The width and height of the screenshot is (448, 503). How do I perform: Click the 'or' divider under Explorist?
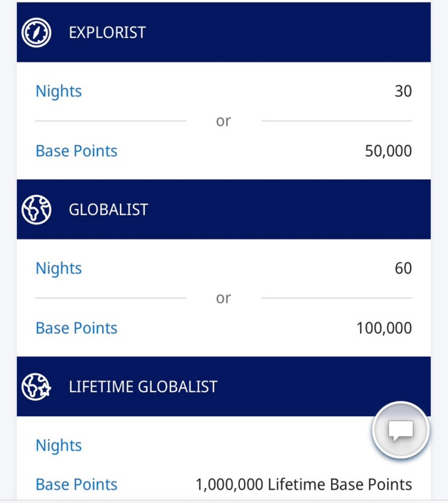[x=224, y=121]
